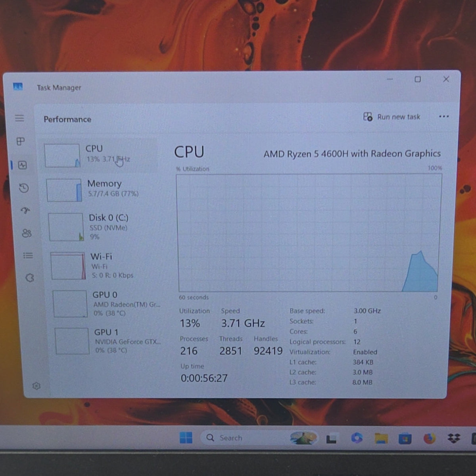Select the Performance page icon
Screen dimensions: 476x476
(23, 165)
